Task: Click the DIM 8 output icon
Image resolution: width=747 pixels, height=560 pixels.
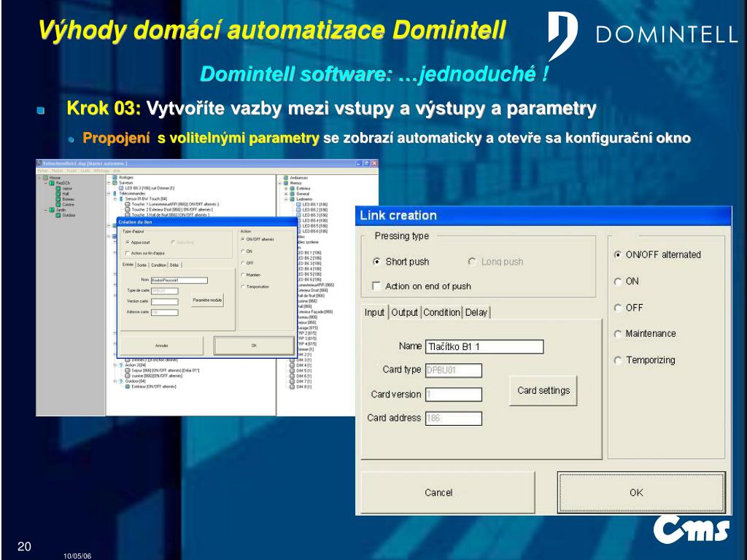Action: point(293,386)
